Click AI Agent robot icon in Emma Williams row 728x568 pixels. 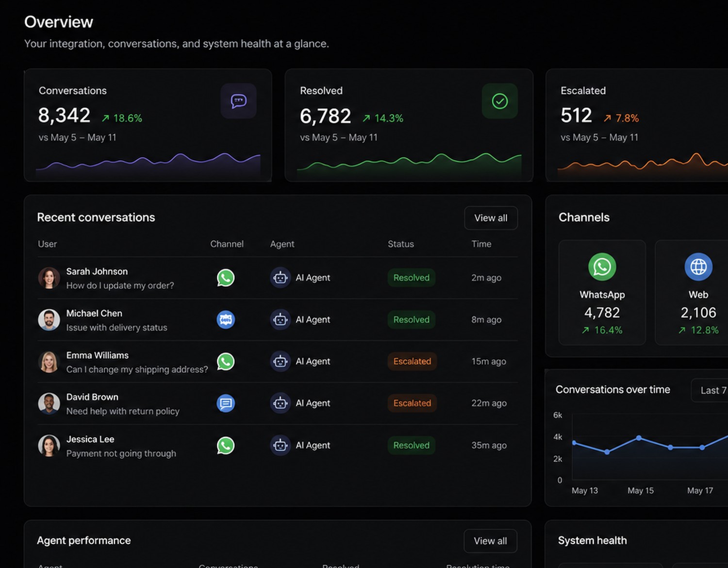click(280, 362)
